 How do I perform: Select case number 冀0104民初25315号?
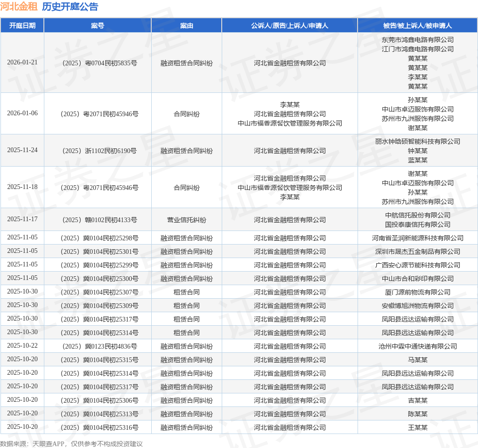pyautogui.click(x=100, y=360)
